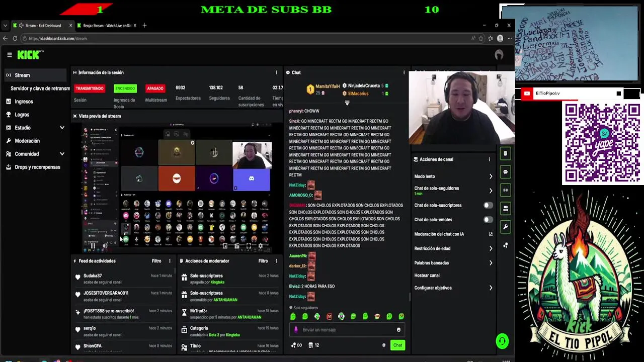Image resolution: width=644 pixels, height=362 pixels.
Task: Open the browser tab list dropdown
Action: click(x=5, y=26)
